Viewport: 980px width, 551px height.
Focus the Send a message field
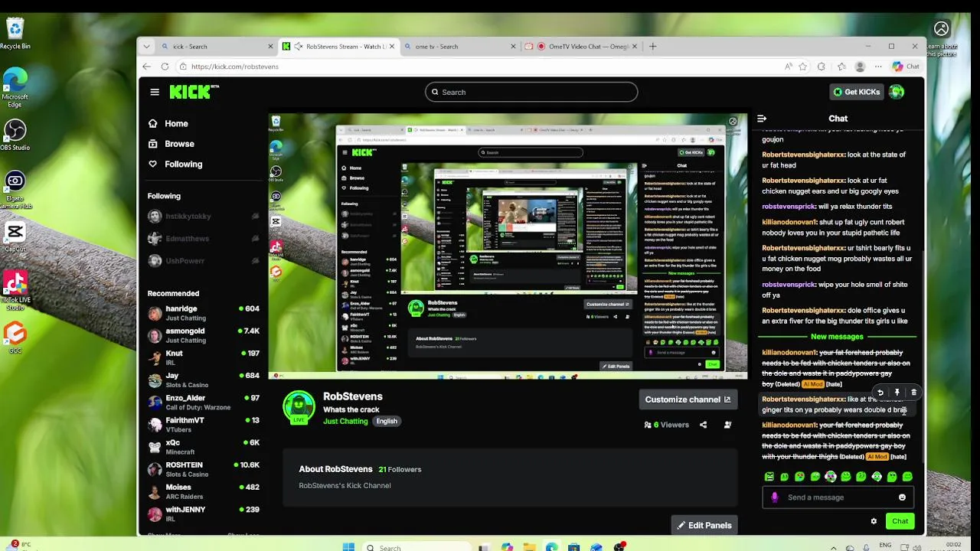[x=838, y=497]
